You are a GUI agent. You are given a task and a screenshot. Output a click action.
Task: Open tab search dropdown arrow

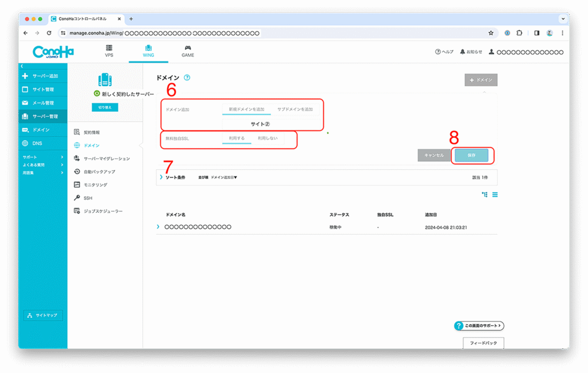coord(563,19)
